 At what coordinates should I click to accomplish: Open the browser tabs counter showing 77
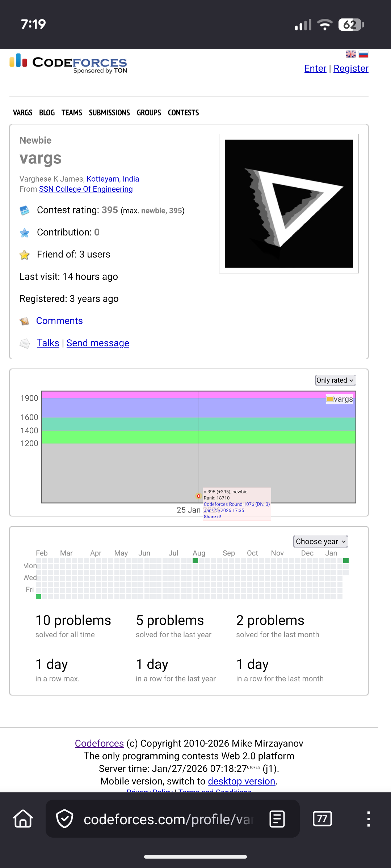tap(322, 819)
